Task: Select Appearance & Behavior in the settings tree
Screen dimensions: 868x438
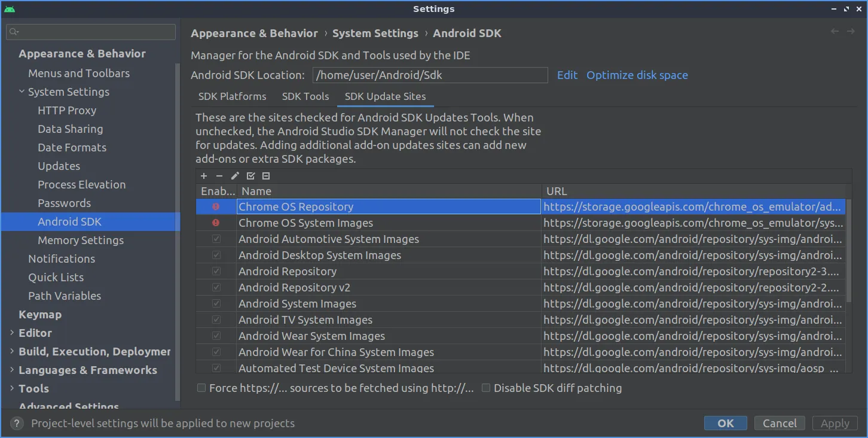Action: pos(82,53)
